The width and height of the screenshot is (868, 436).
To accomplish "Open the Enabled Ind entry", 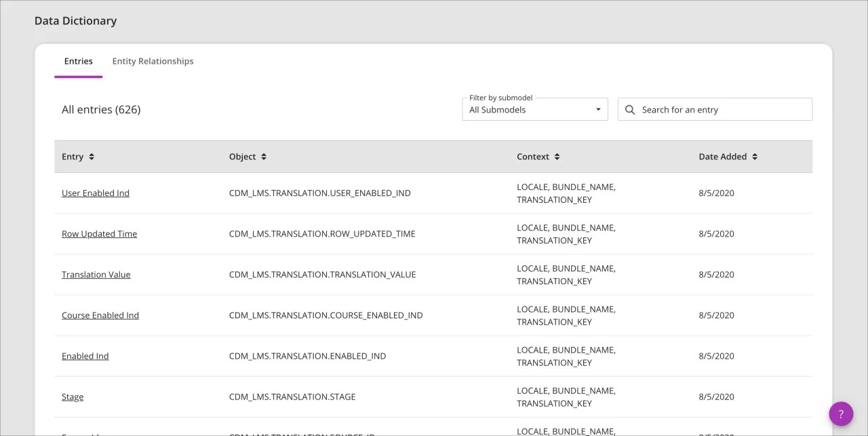I will 85,355.
